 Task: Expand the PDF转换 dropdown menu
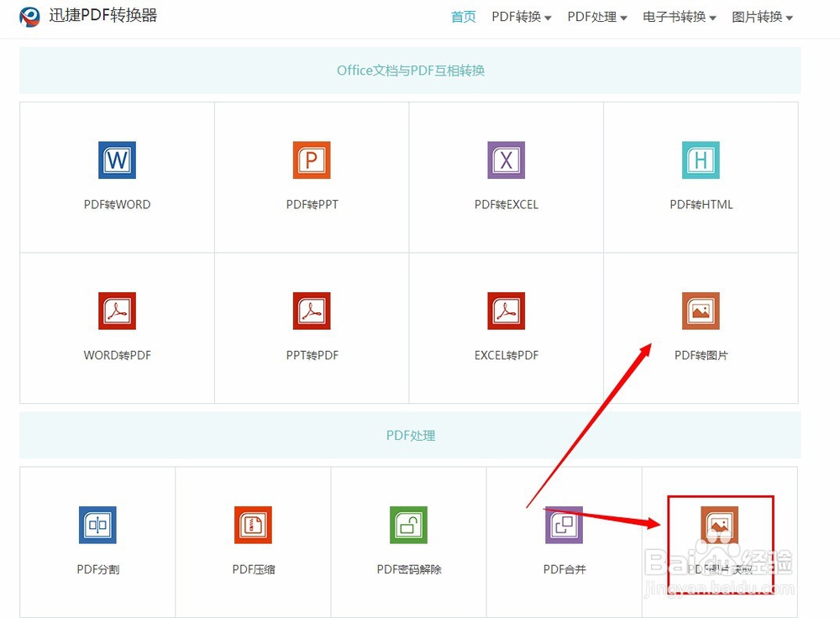pyautogui.click(x=522, y=17)
